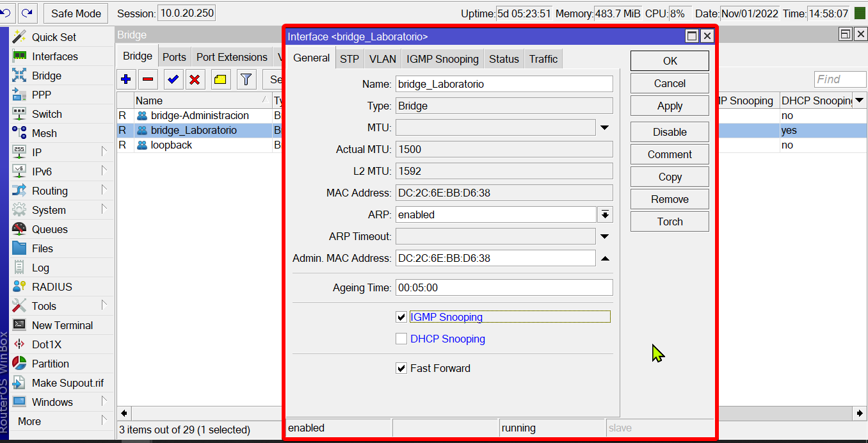
Task: Toggle the Safe Mode button
Action: pos(76,13)
